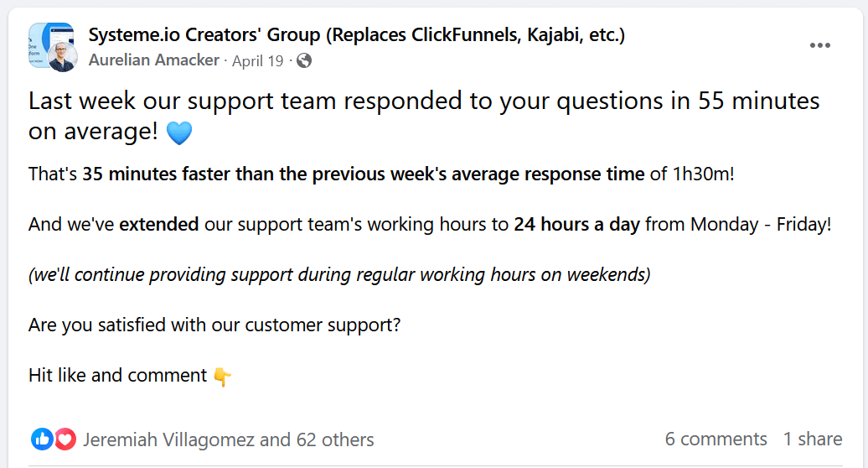This screenshot has height=468, width=868.
Task: Click the author's round profile picture
Action: [62, 57]
